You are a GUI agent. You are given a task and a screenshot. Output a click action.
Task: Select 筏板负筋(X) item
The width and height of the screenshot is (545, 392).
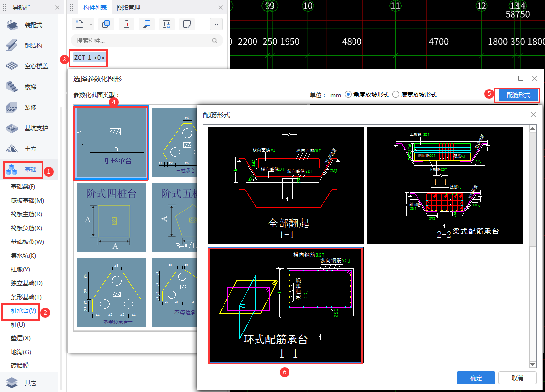coord(27,228)
